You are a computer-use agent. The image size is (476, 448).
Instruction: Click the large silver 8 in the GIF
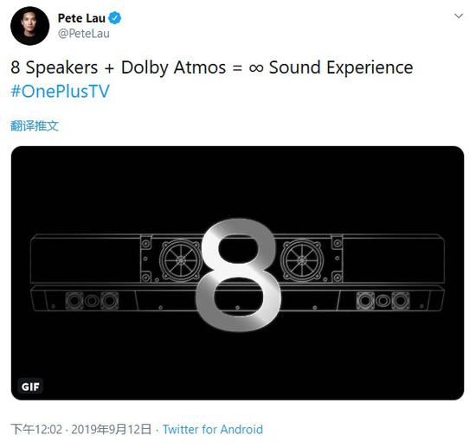238,274
